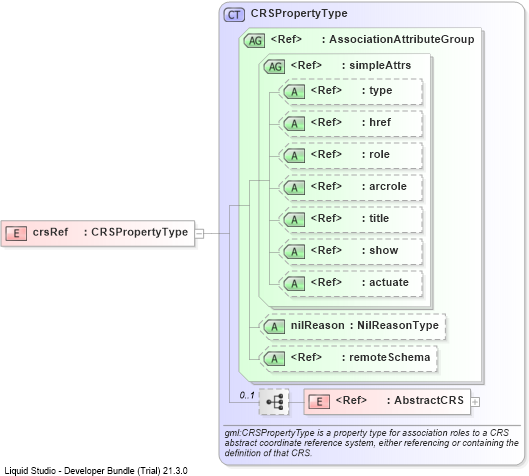Click the Liquid Studio Developer Bundle footer

pos(96,471)
